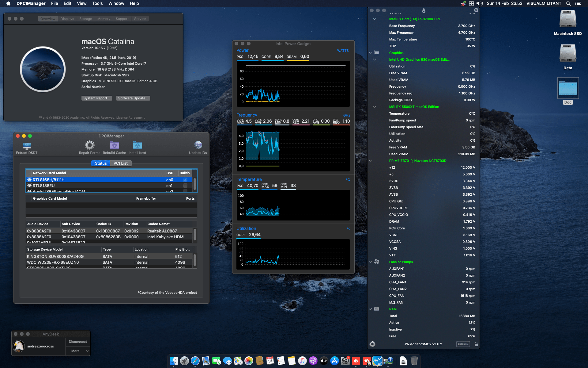Toggle the 2500MHz button in HWMonitor

coord(463,344)
